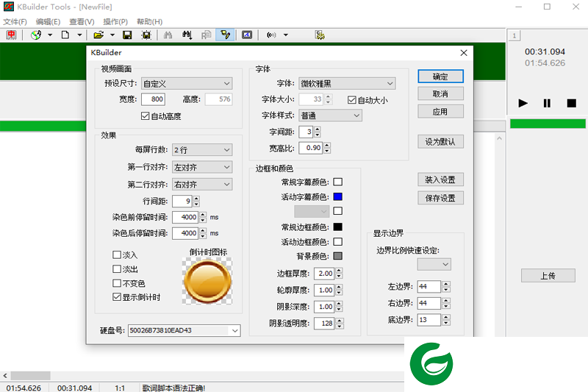Open the 第二行对齐 dropdown
The height and width of the screenshot is (392, 588).
pyautogui.click(x=202, y=184)
